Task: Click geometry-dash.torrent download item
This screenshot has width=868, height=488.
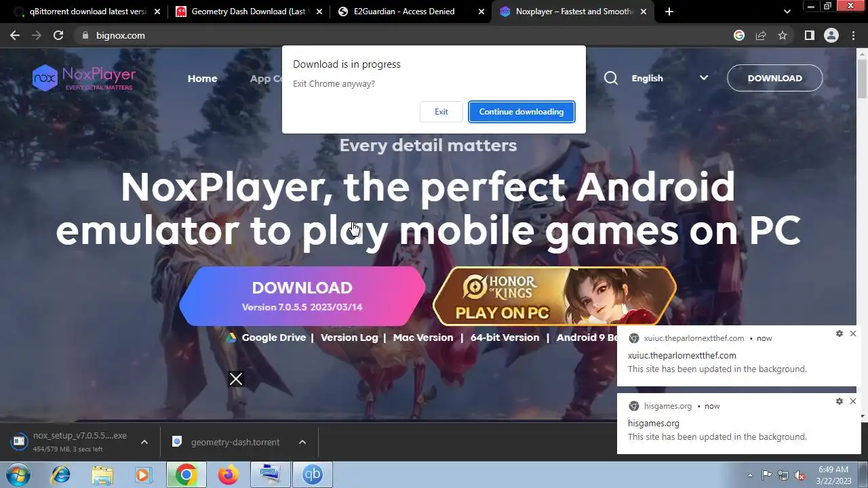Action: coord(227,442)
